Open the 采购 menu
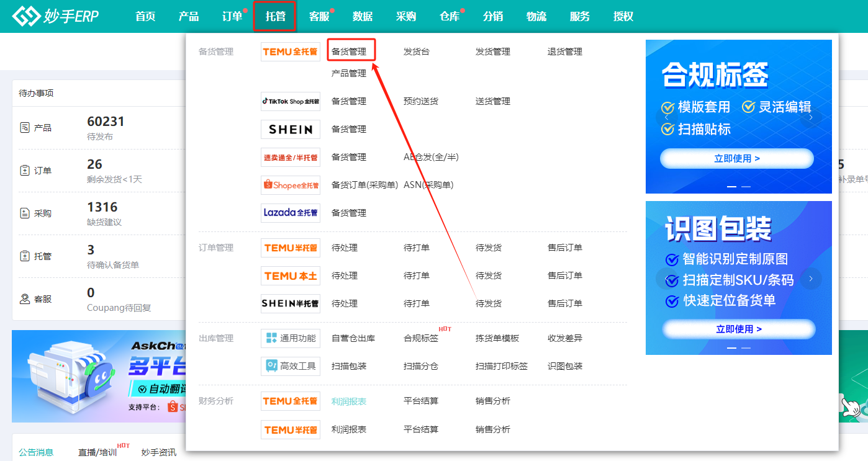 pos(406,16)
